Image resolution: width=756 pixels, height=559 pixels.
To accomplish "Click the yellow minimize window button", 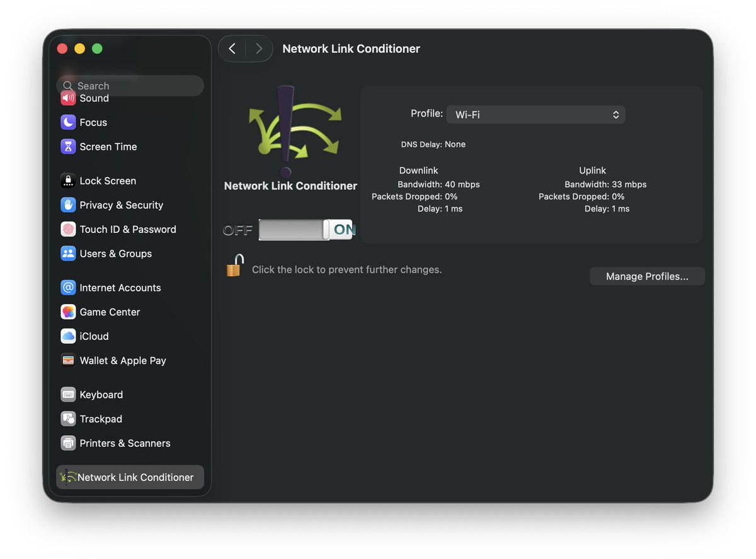I will point(79,48).
